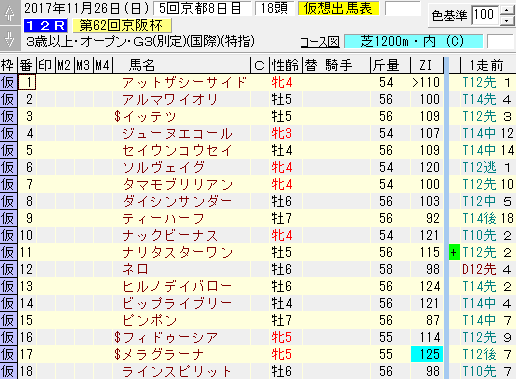The width and height of the screenshot is (516, 379).
Task: Click the 仮 frame cell for horse 6
Action: click(8, 167)
